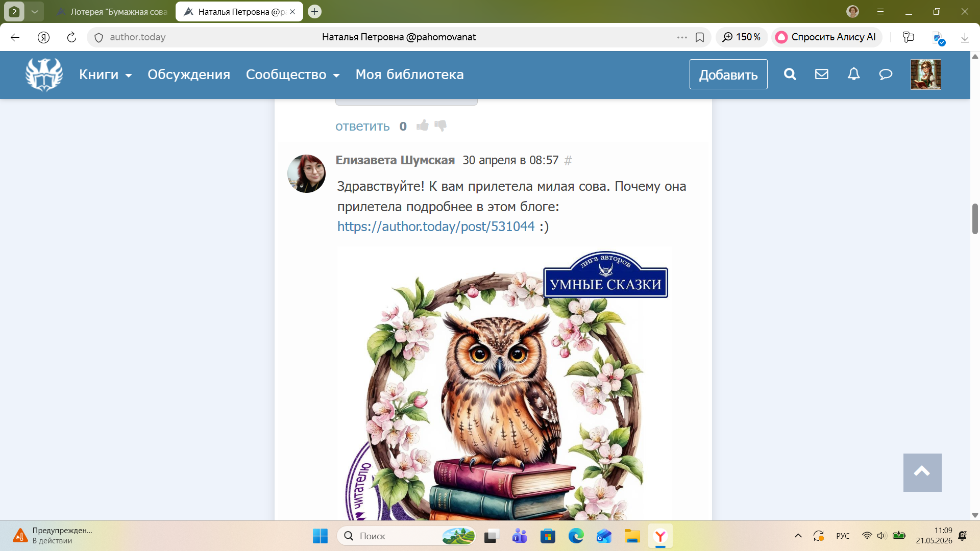The height and width of the screenshot is (551, 980).
Task: Open Outlook from taskbar
Action: pyautogui.click(x=604, y=536)
